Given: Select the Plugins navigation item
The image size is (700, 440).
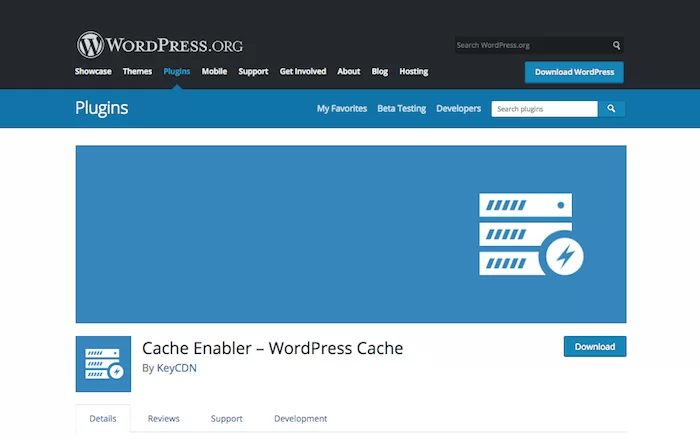Looking at the screenshot, I should click(x=177, y=72).
